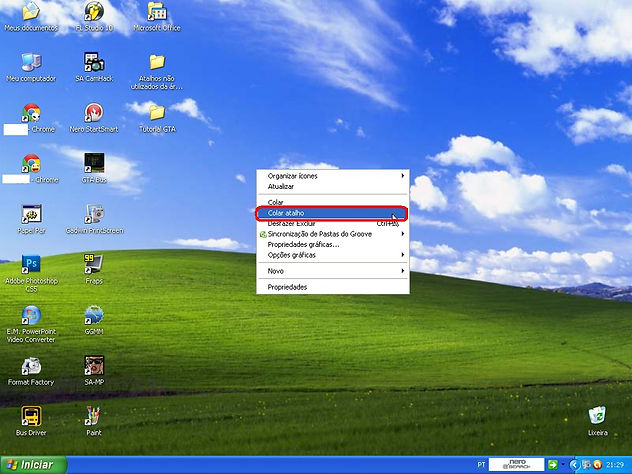Launch the GTA Bus shortcut
The image size is (632, 474).
pyautogui.click(x=94, y=169)
